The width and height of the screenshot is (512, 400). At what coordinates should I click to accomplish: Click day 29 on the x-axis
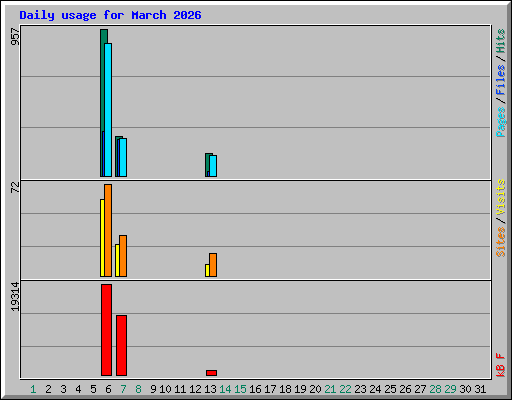coord(450,389)
